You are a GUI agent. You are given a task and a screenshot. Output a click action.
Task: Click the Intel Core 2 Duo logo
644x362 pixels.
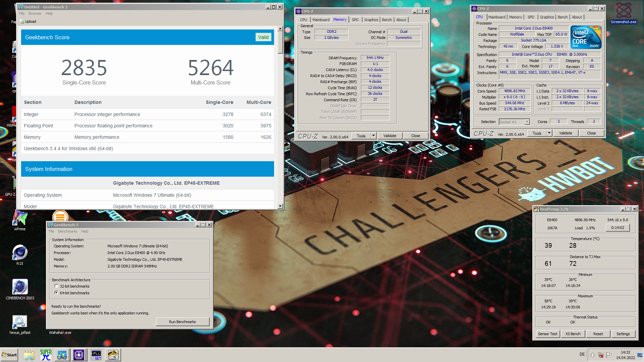pyautogui.click(x=586, y=37)
